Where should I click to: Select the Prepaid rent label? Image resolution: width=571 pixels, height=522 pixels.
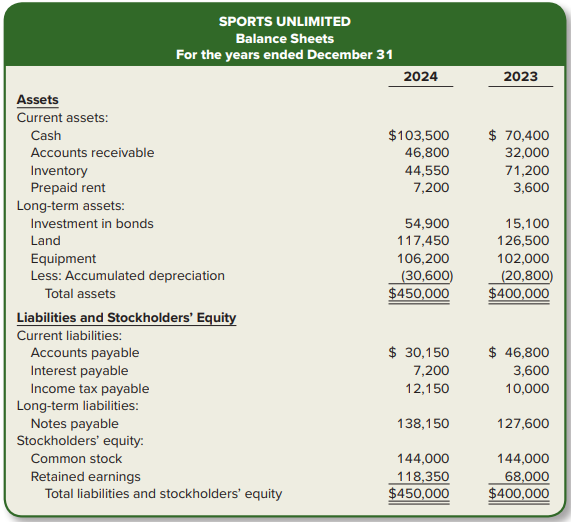point(68,188)
